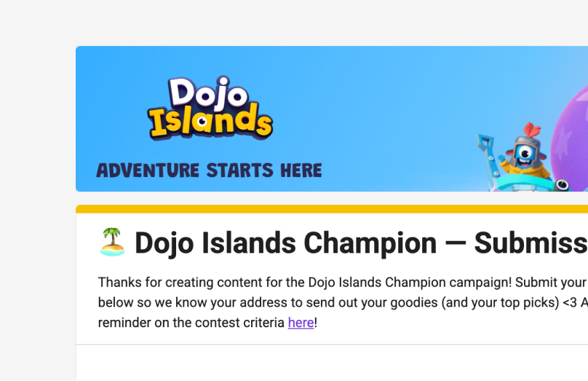Click the red feather on the helmet
The height and width of the screenshot is (381, 588).
point(533,129)
